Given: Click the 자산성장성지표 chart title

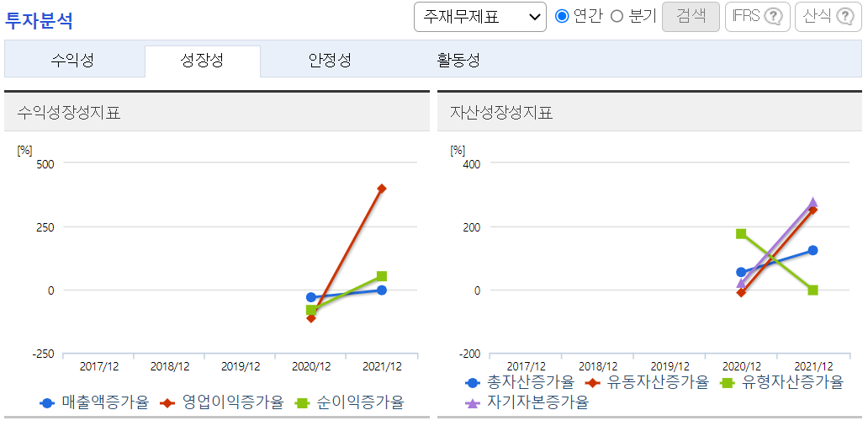Looking at the screenshot, I should point(502,113).
